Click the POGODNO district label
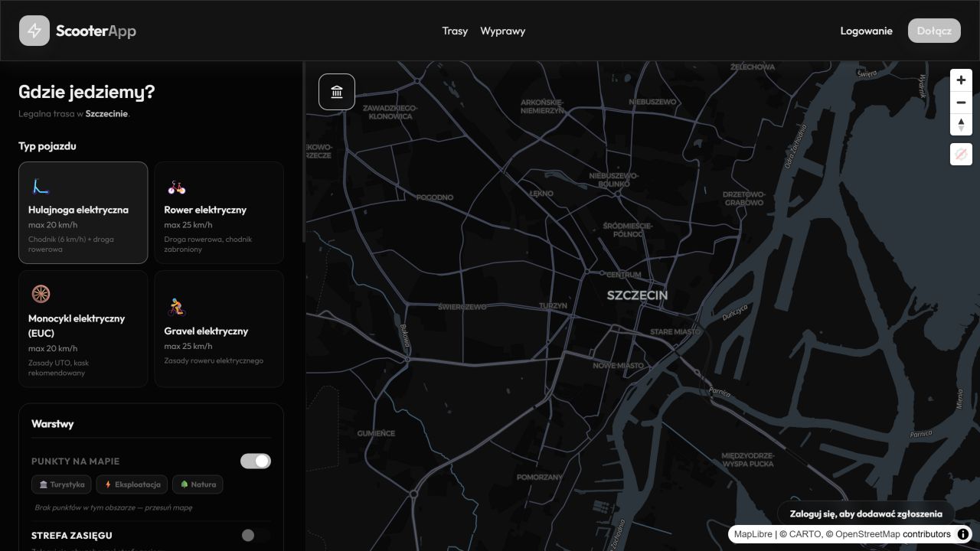Screen dimensions: 980x551 [435, 197]
